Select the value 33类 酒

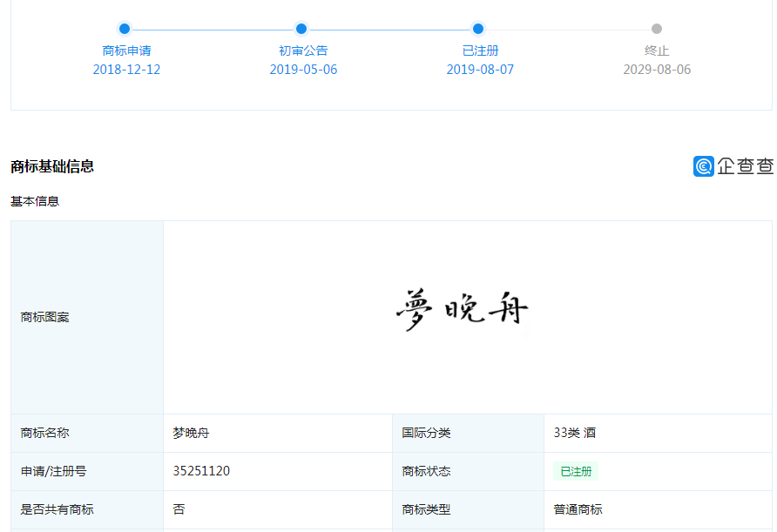574,433
